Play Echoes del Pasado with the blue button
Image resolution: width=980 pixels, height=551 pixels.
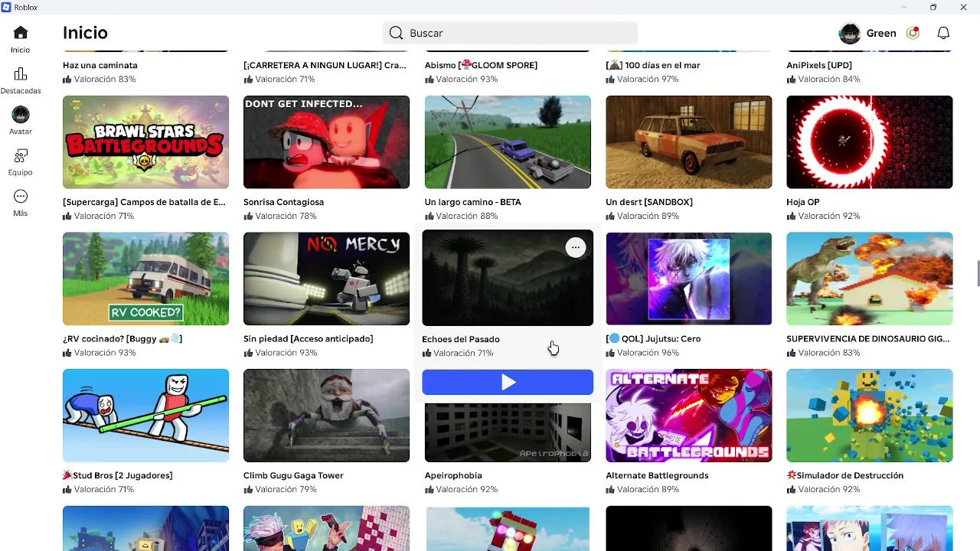508,382
